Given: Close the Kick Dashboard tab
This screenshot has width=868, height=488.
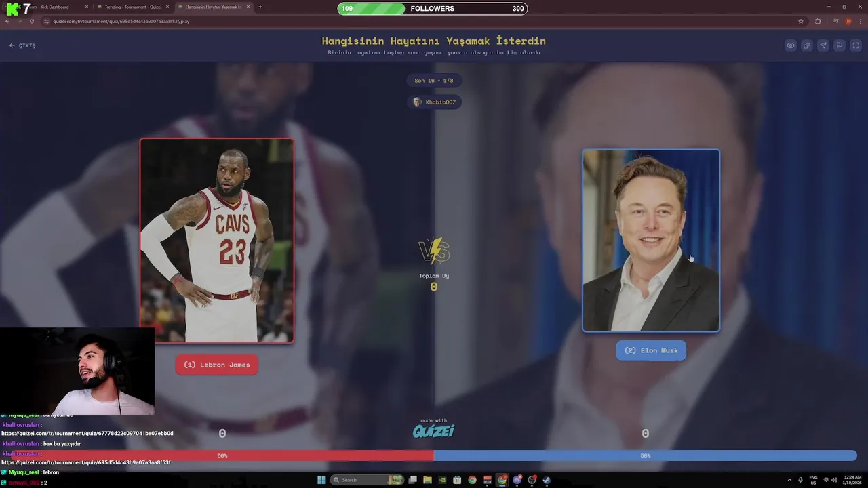Looking at the screenshot, I should click(87, 7).
